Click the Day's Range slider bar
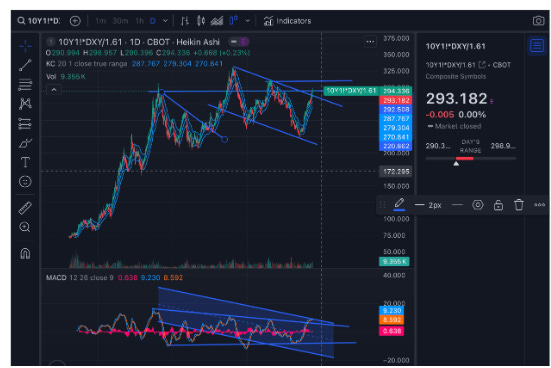The width and height of the screenshot is (551, 368). 471,159
